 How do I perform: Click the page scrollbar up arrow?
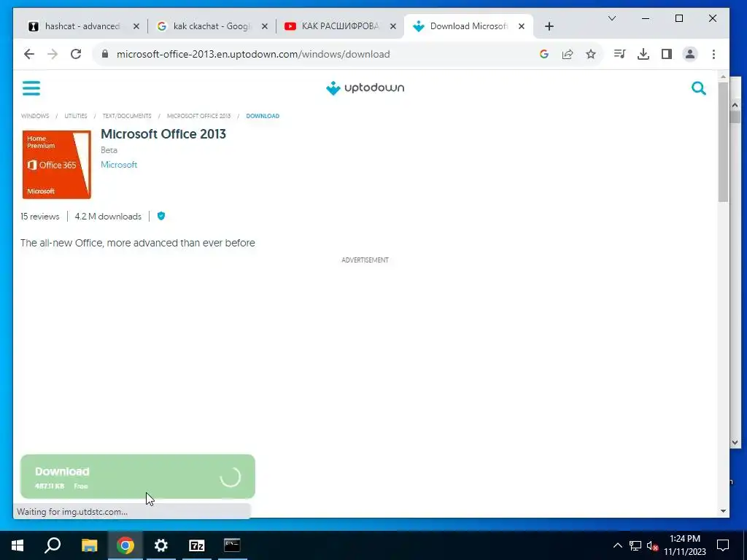[723, 77]
